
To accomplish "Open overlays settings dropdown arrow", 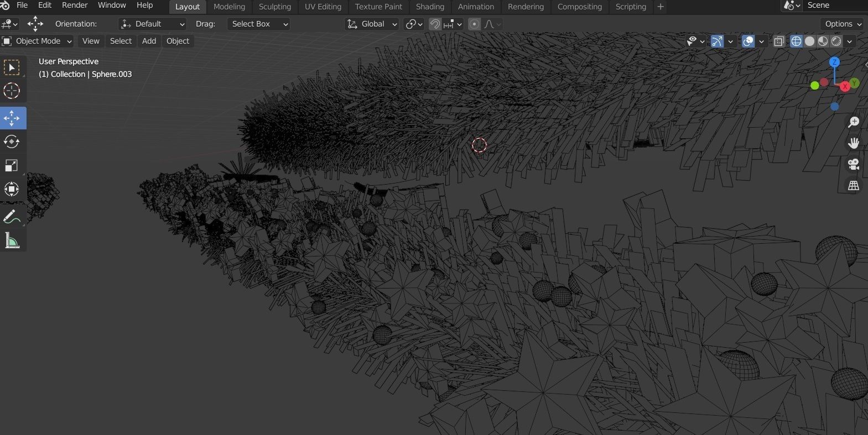I will tap(761, 41).
